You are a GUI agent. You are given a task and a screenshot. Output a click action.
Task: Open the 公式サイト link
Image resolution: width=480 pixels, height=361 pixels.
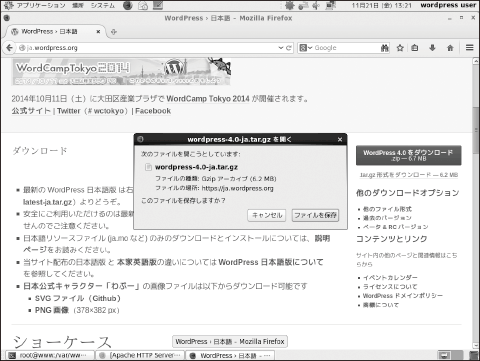click(x=31, y=111)
